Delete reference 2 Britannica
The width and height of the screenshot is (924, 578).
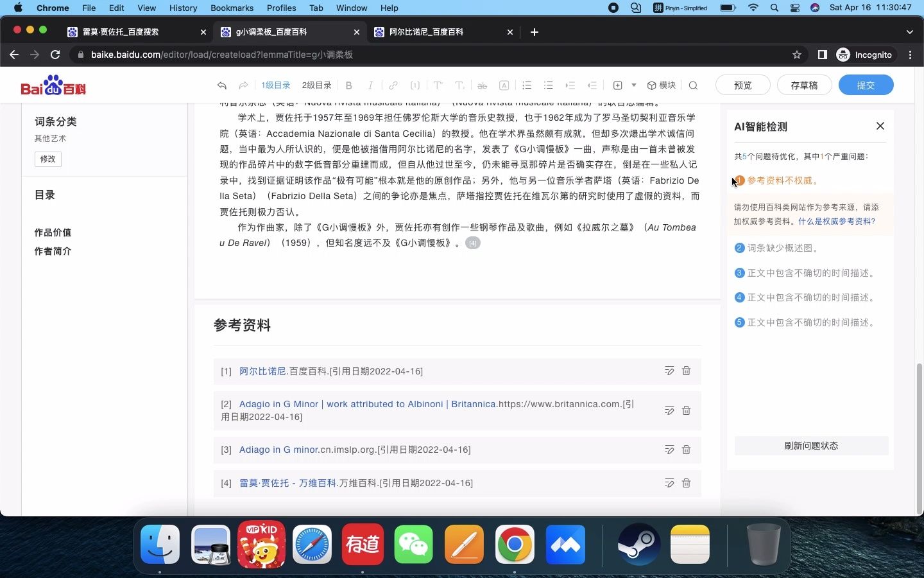[687, 410]
